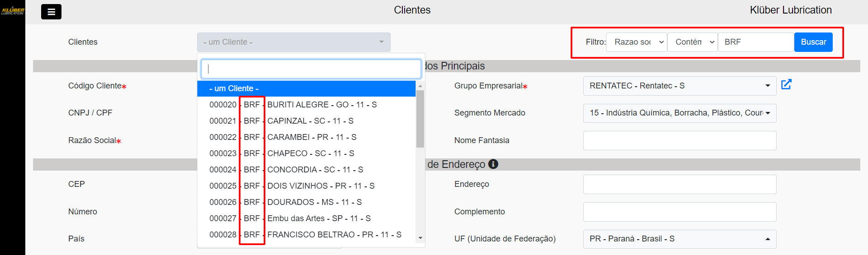Select '- um Cliente -' highlighted option
The image size is (868, 255).
(x=306, y=88)
